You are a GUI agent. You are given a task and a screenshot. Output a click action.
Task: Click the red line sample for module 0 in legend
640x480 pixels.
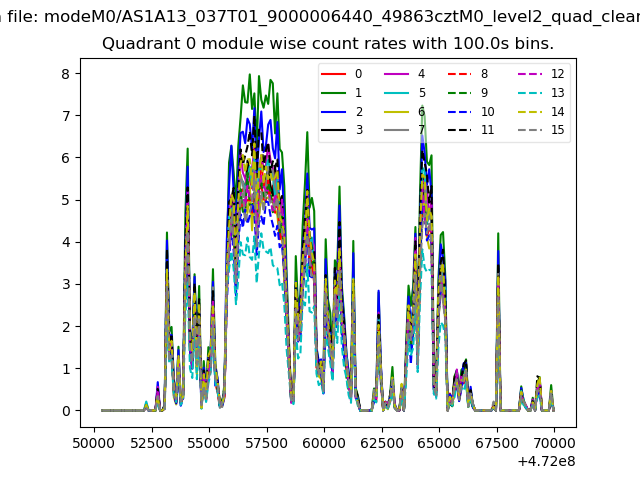tap(333, 74)
